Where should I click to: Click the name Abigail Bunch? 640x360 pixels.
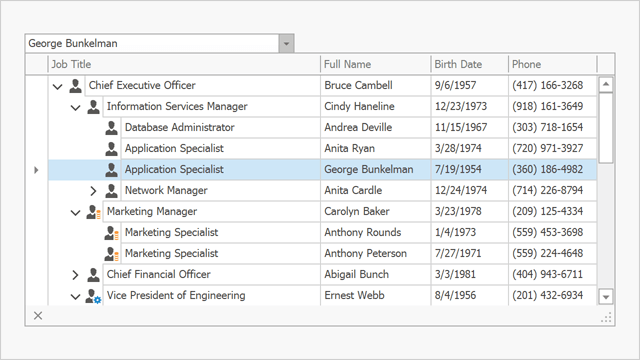(356, 274)
